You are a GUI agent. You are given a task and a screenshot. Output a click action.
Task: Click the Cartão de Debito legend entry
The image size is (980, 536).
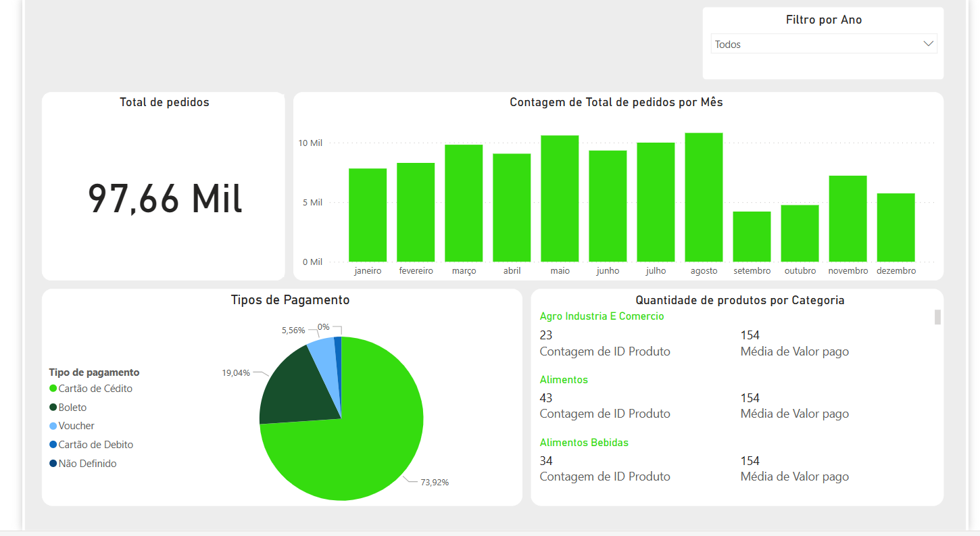tap(91, 445)
